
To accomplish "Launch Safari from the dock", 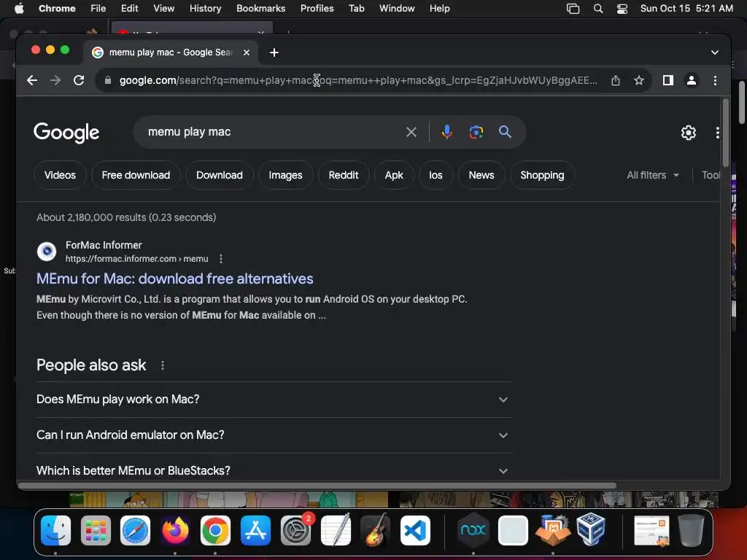I will pyautogui.click(x=135, y=530).
